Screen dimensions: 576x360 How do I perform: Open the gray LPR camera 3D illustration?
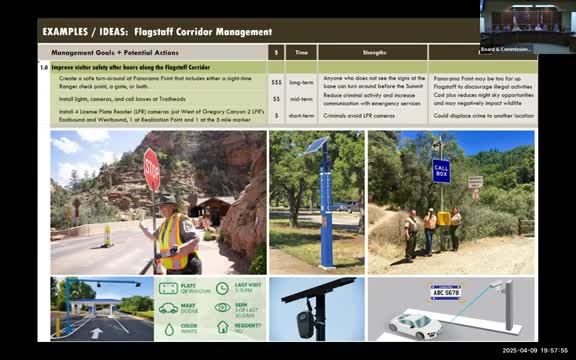coord(451,309)
